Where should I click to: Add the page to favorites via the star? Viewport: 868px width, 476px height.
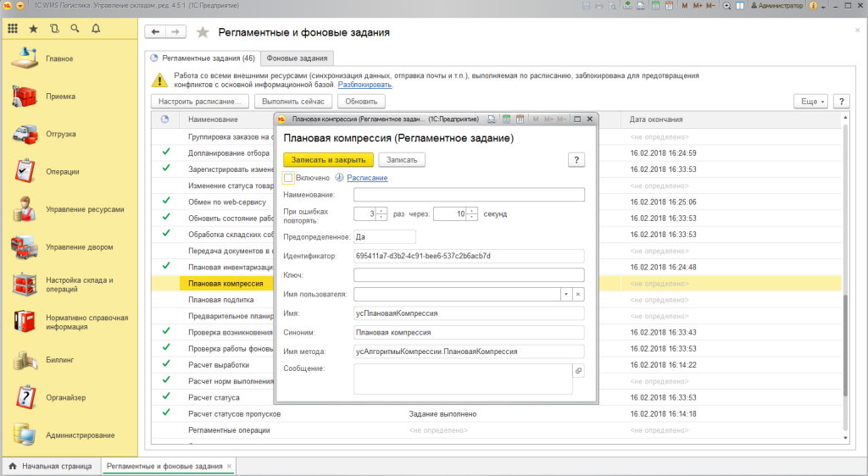click(x=203, y=33)
